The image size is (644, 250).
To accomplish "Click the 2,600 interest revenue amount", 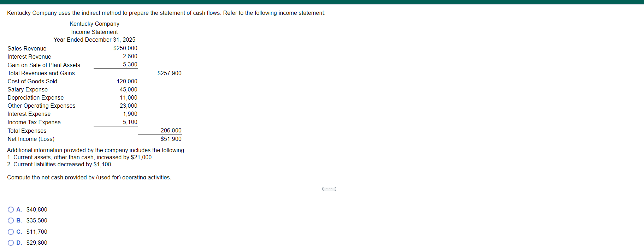I will [x=130, y=56].
